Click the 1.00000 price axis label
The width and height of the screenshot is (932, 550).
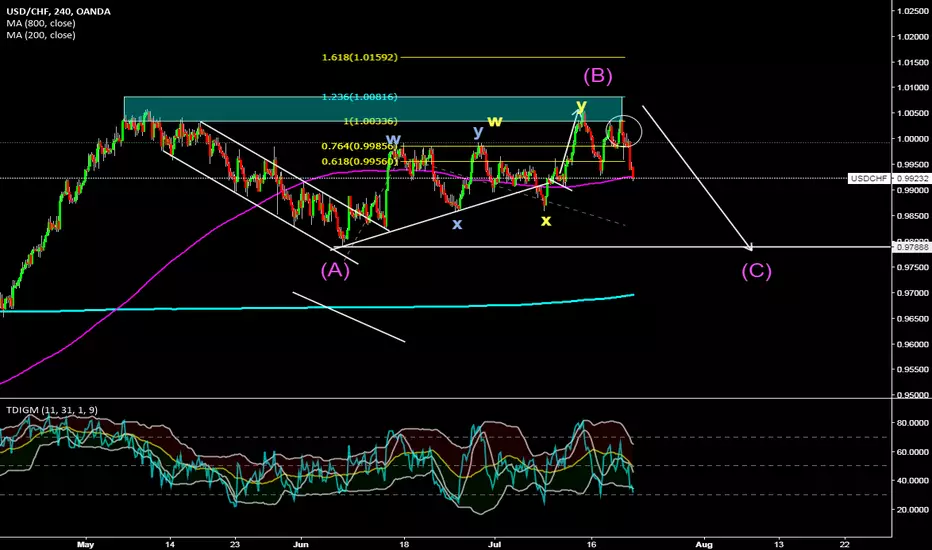point(912,139)
